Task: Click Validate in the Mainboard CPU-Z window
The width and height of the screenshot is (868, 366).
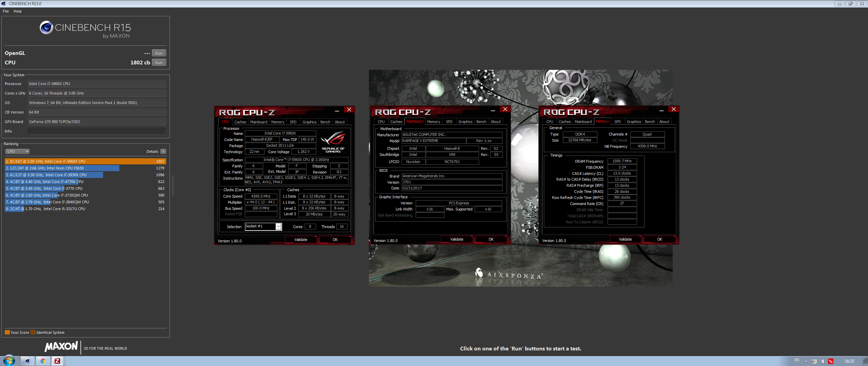Action: [x=456, y=239]
